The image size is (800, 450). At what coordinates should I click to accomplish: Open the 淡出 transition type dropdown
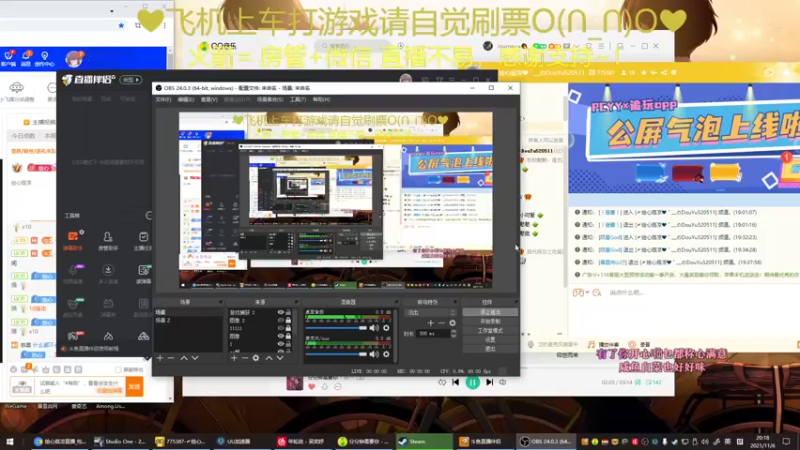click(431, 312)
